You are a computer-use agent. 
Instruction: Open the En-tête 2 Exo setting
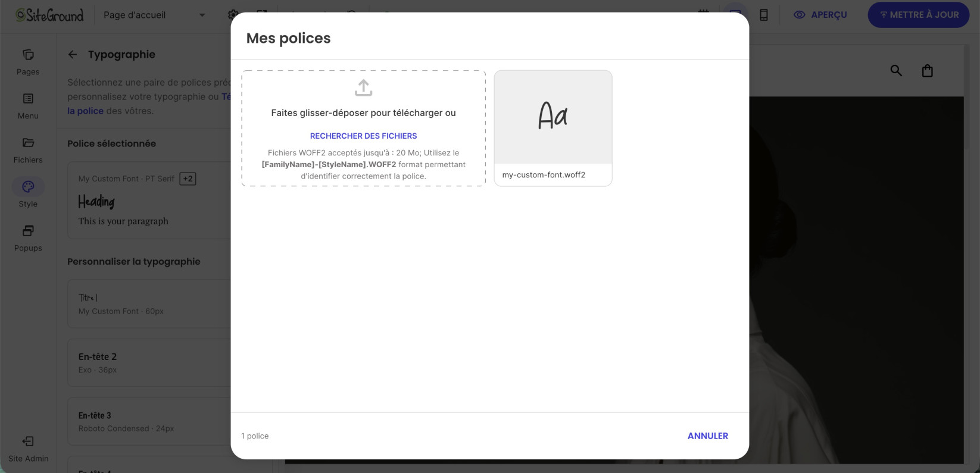click(x=149, y=362)
